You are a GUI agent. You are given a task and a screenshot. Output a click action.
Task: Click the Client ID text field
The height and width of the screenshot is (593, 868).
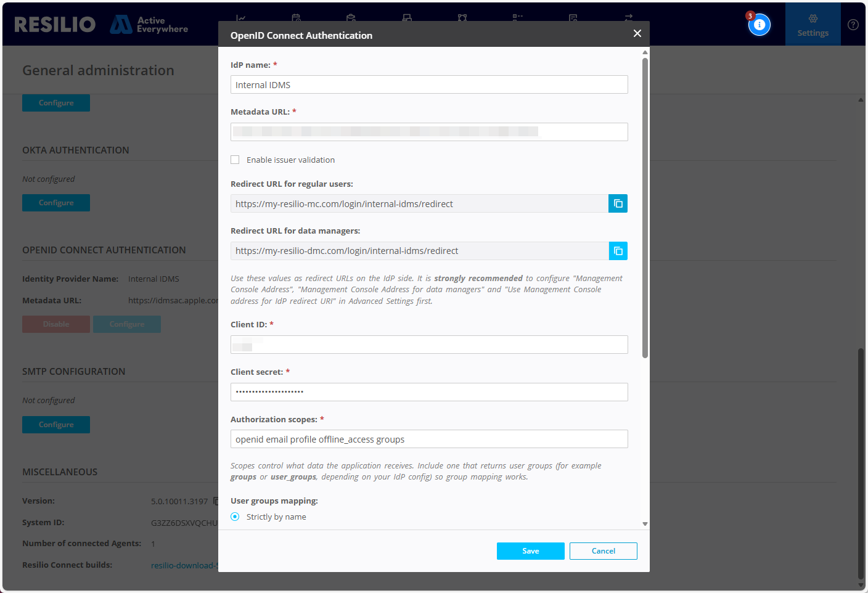tap(429, 345)
